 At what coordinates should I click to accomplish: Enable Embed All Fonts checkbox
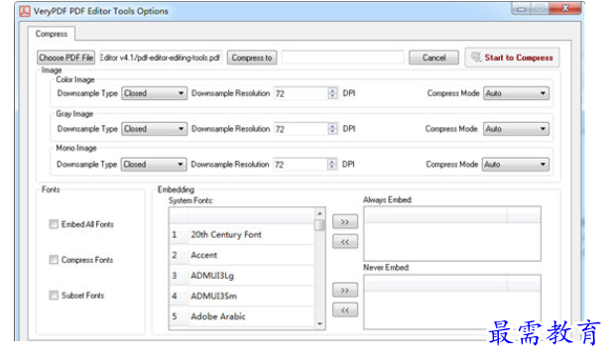[x=54, y=224]
